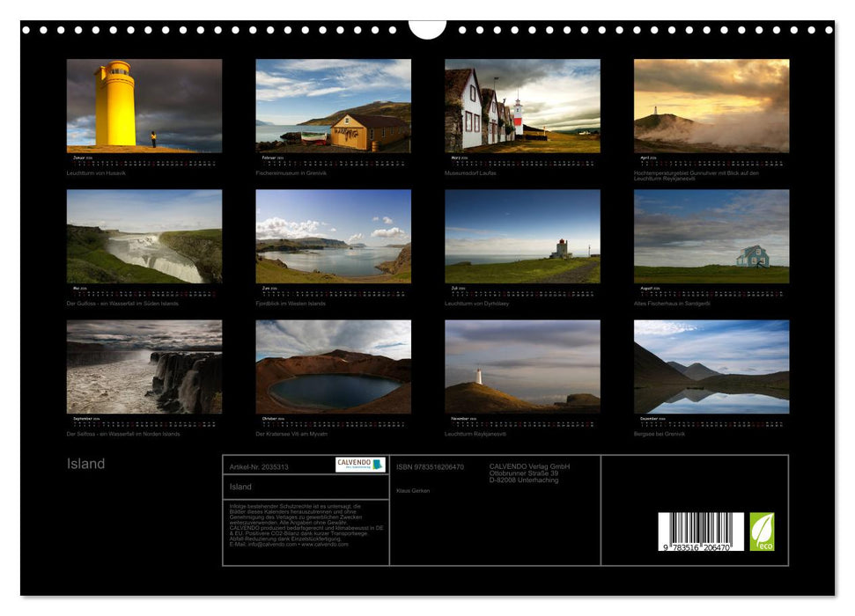Open the Leuchtturm Reykjanesviti November photo
This screenshot has width=855, height=616.
(522, 366)
